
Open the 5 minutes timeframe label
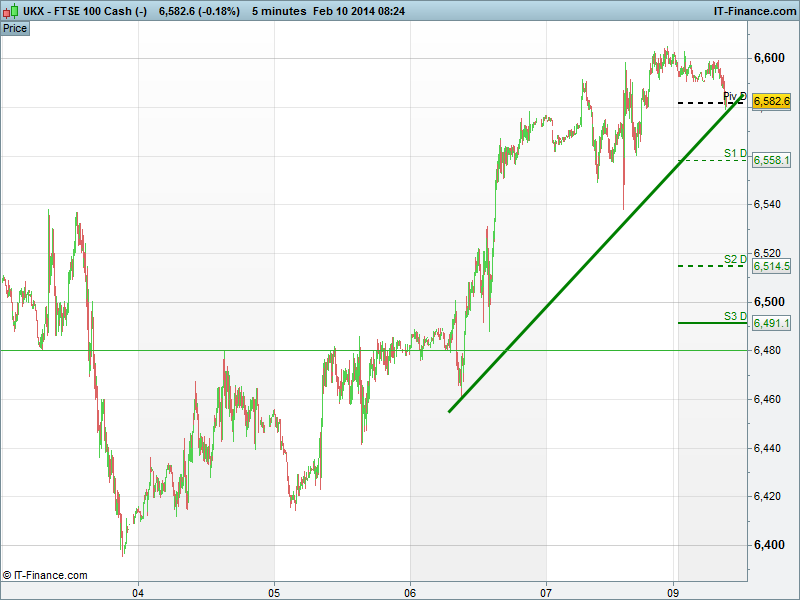[277, 11]
